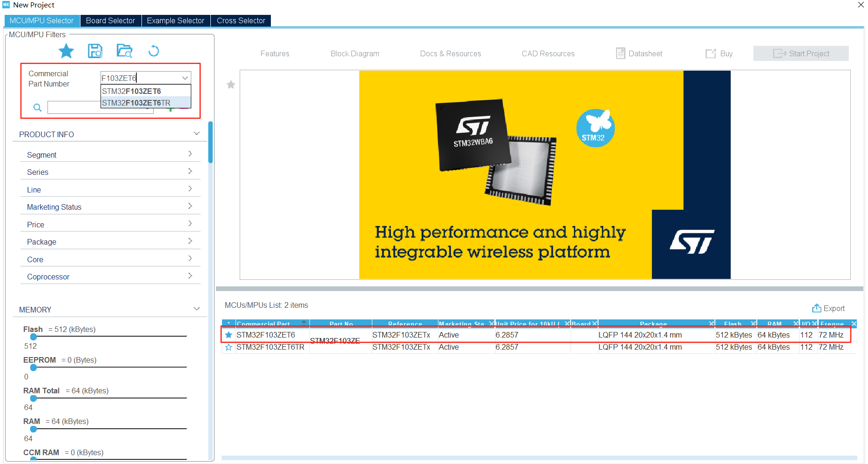Open the Block Diagram tab
Image resolution: width=868 pixels, height=464 pixels.
[x=355, y=53]
